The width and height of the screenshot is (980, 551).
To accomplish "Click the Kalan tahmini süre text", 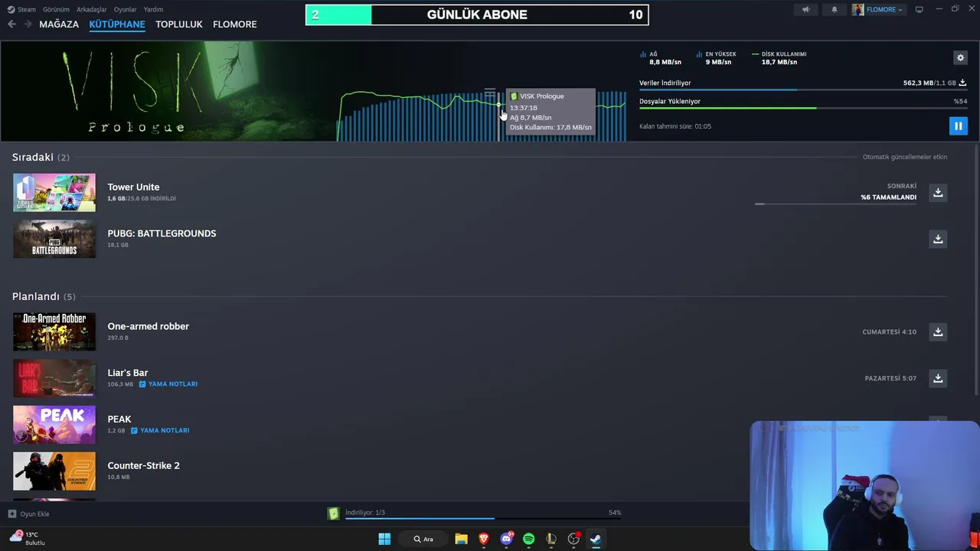I will tap(675, 126).
